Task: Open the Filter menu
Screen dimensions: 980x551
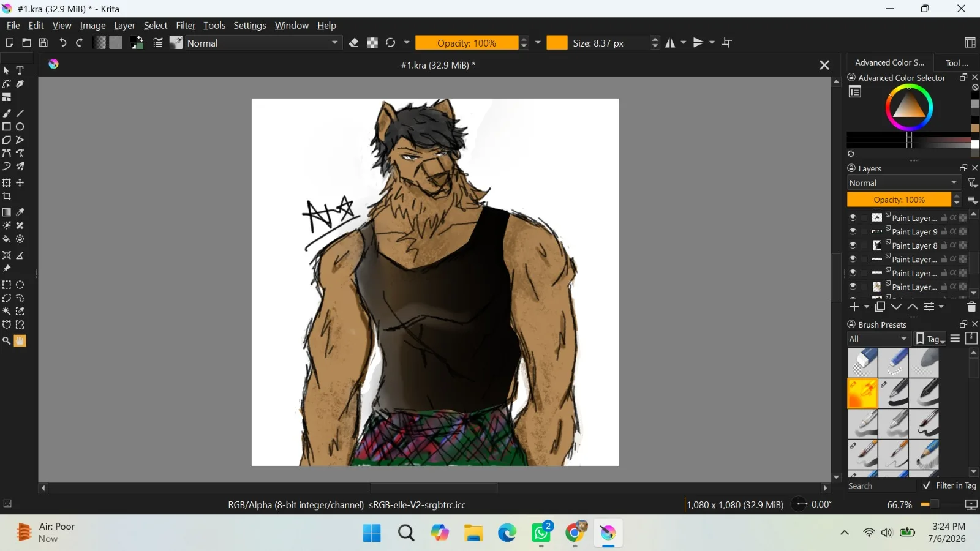Action: [x=186, y=26]
